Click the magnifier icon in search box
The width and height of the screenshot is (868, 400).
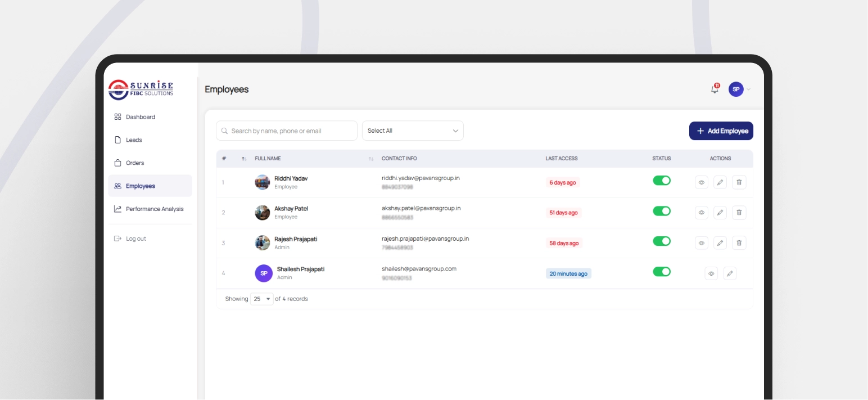click(225, 131)
